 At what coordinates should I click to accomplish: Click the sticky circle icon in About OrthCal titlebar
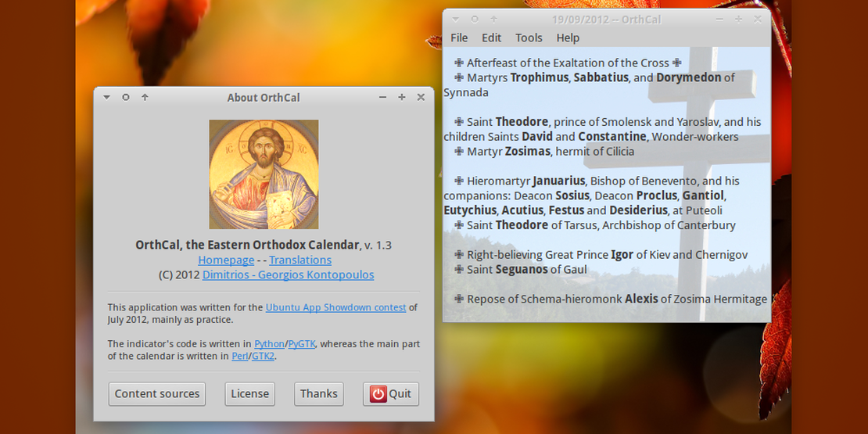tap(126, 97)
